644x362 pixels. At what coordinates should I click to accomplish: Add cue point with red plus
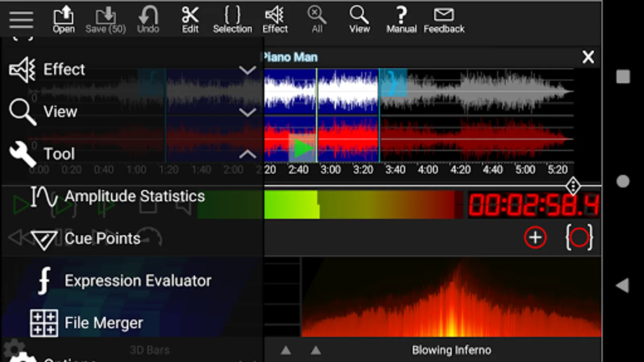pos(535,238)
